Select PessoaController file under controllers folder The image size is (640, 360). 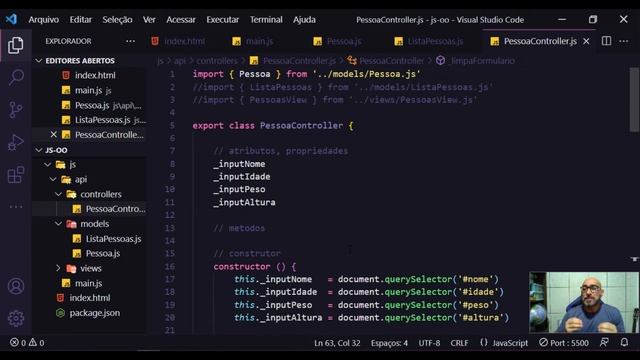pos(89,209)
